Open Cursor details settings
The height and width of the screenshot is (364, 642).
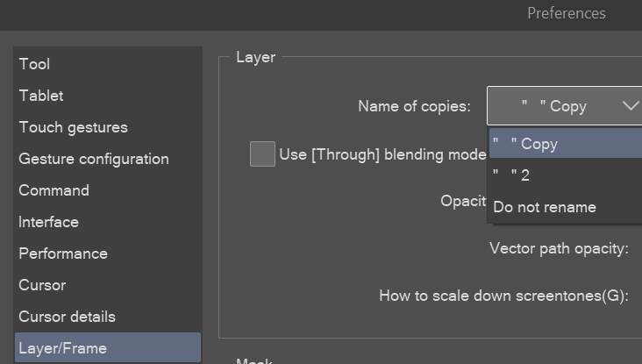pos(108,316)
